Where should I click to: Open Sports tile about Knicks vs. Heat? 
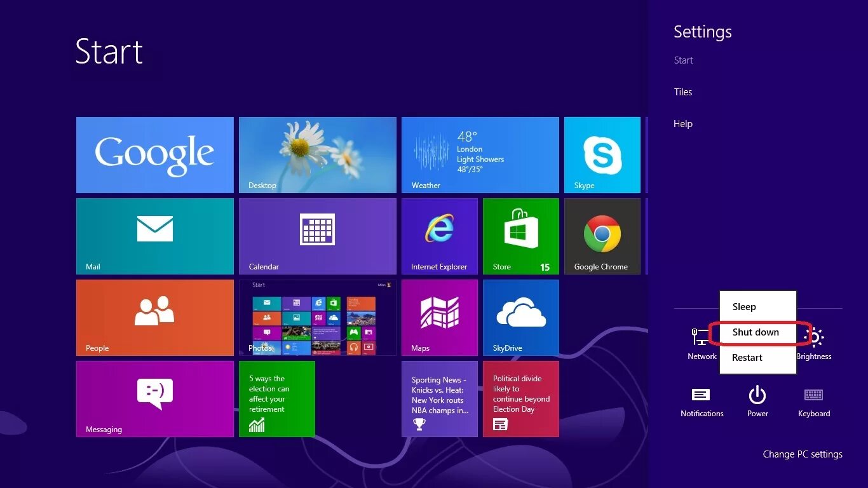(440, 399)
